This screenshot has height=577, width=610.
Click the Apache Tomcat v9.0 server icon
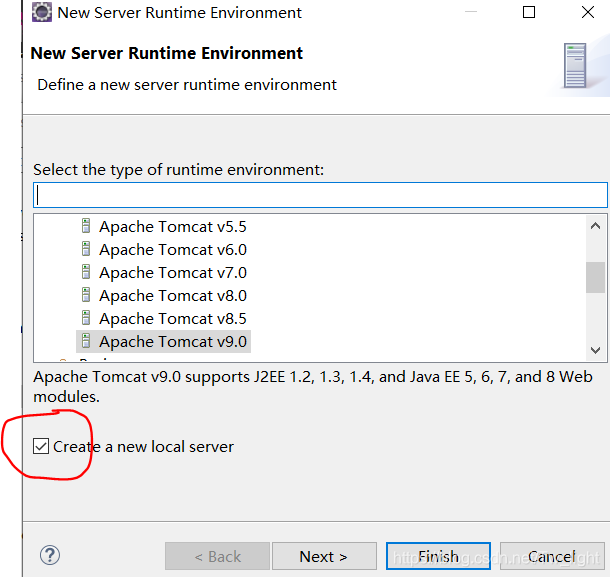coord(86,340)
